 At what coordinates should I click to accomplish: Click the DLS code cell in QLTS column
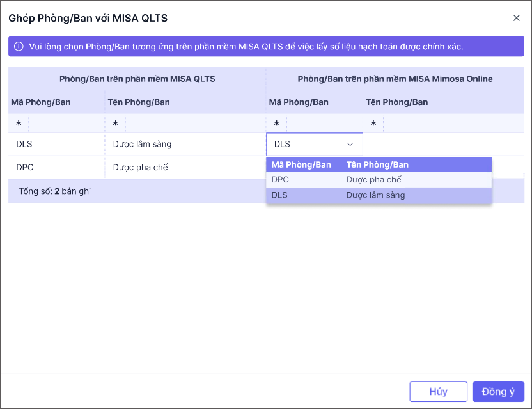point(57,145)
